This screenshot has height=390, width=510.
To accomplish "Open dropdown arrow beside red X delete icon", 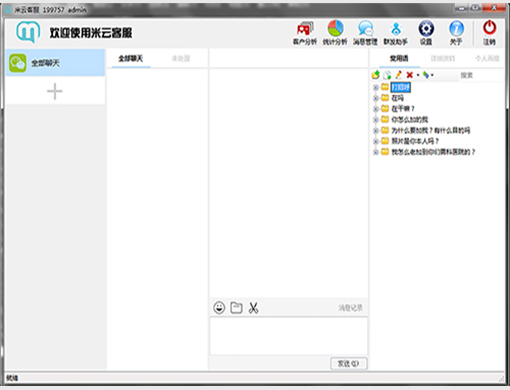I will [418, 75].
